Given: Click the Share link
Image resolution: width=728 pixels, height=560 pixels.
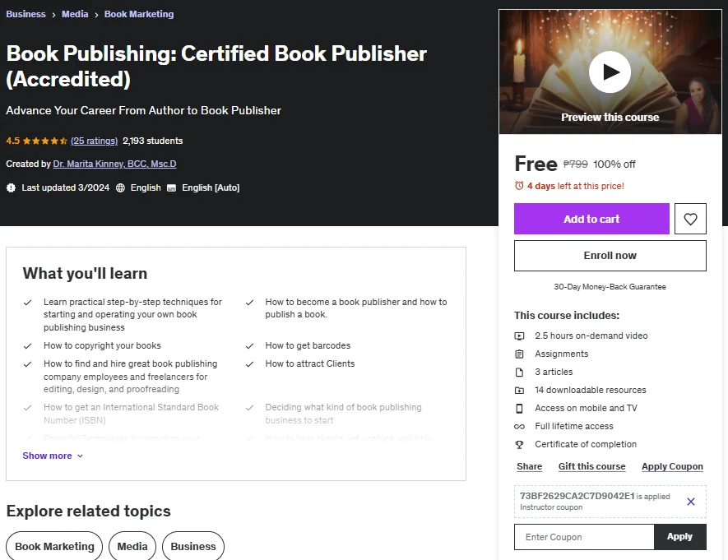Looking at the screenshot, I should 529,466.
